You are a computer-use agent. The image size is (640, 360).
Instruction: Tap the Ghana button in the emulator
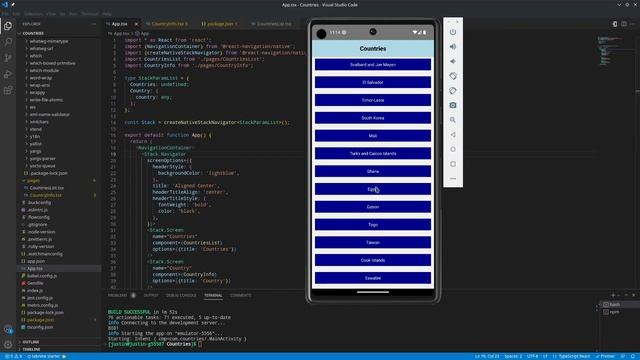(x=373, y=171)
